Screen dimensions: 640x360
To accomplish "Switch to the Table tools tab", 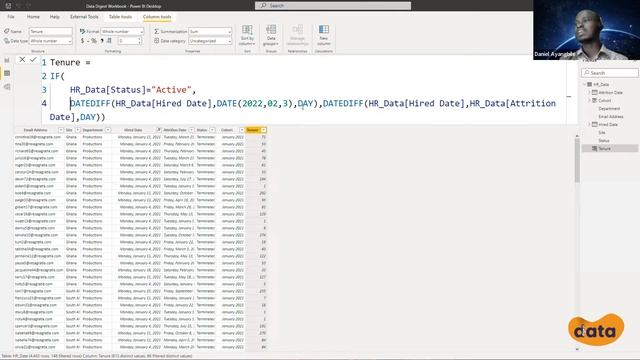I will [x=120, y=17].
